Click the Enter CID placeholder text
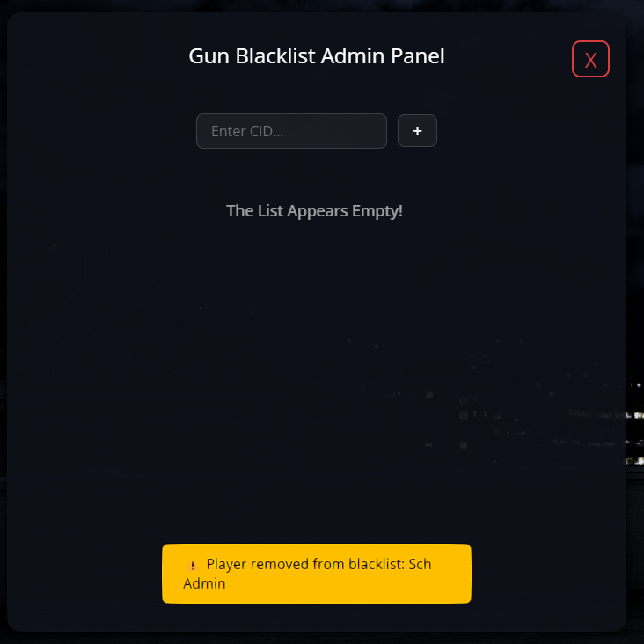 coord(247,131)
